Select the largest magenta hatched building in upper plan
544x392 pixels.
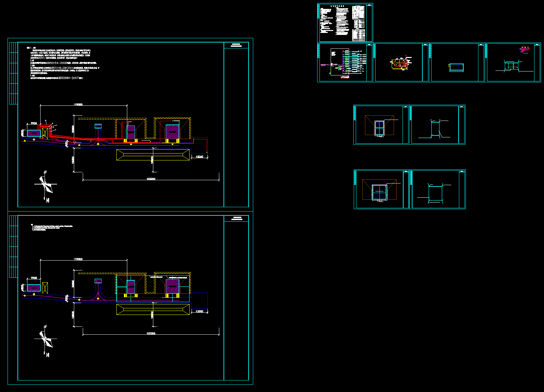[172, 132]
